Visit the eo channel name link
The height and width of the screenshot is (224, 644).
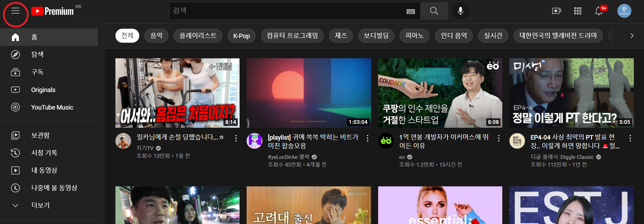click(402, 157)
